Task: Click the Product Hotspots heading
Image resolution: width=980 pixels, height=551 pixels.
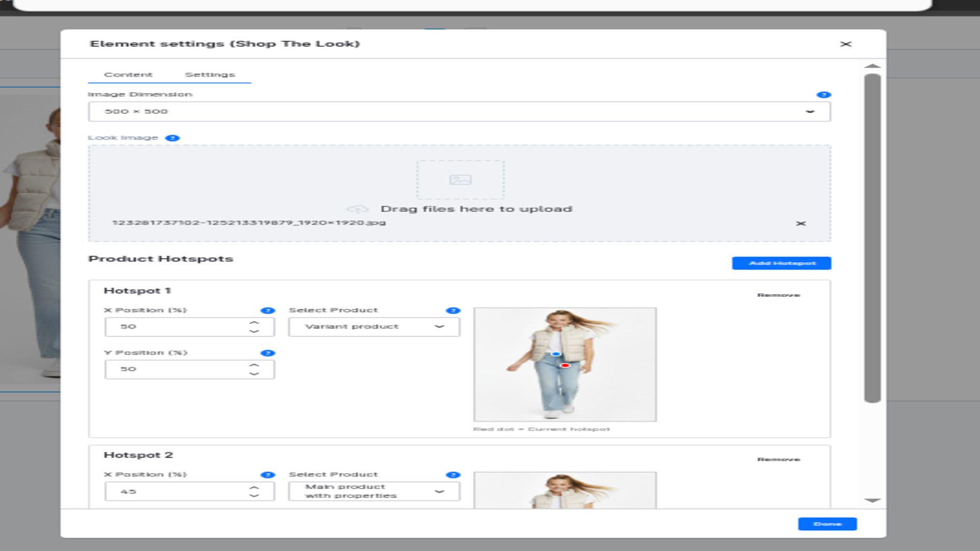Action: click(x=161, y=259)
